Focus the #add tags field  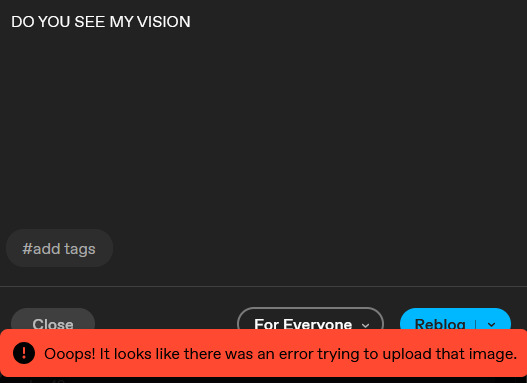coord(59,248)
